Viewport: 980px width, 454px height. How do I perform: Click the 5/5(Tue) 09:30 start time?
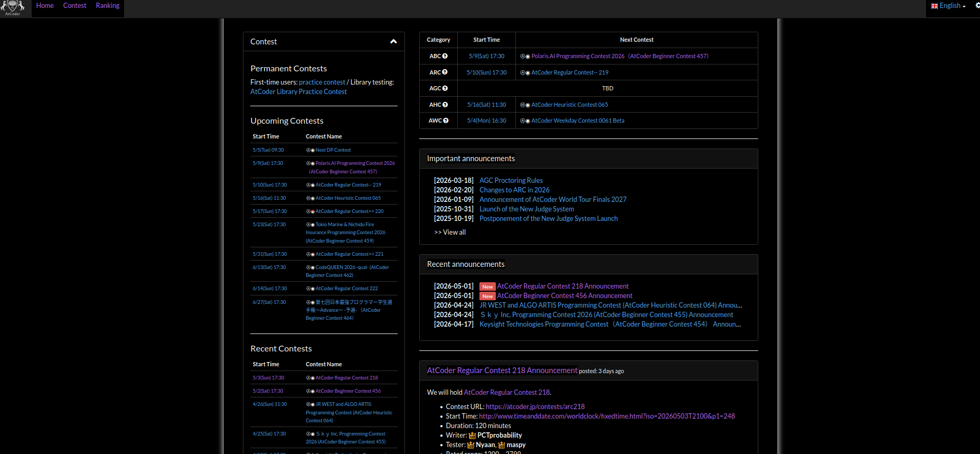pos(268,150)
